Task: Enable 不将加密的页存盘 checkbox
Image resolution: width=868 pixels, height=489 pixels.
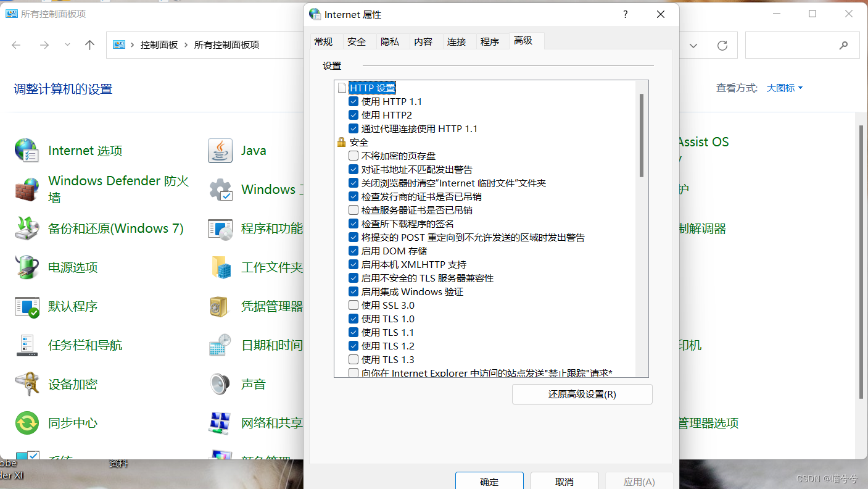Action: click(x=353, y=156)
